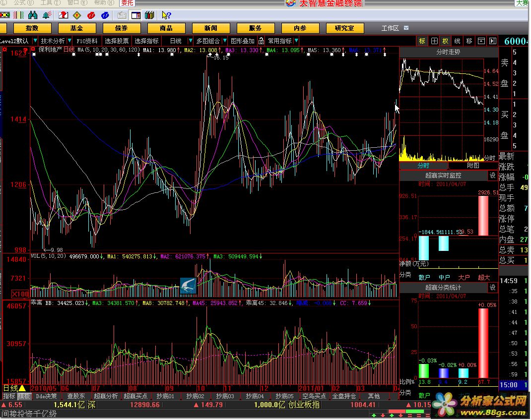The image size is (531, 420).
Task: Open the 帮助 menu
Action: pyautogui.click(x=104, y=2)
